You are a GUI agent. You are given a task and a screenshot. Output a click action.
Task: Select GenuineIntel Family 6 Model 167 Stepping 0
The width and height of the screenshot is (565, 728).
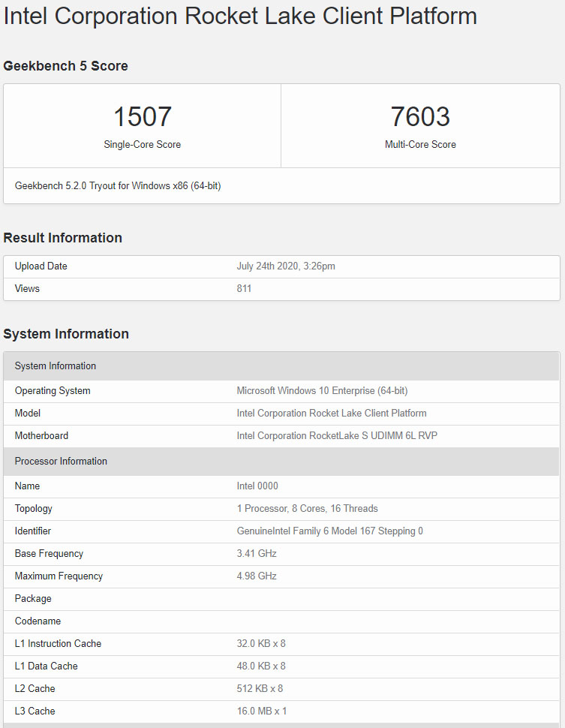pos(329,531)
